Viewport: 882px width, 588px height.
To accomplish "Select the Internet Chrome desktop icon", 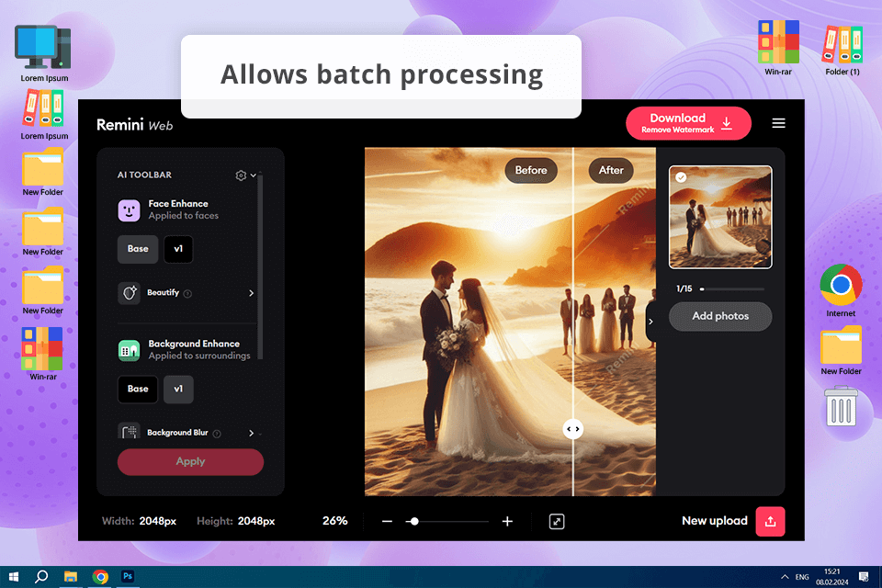I will 841,291.
